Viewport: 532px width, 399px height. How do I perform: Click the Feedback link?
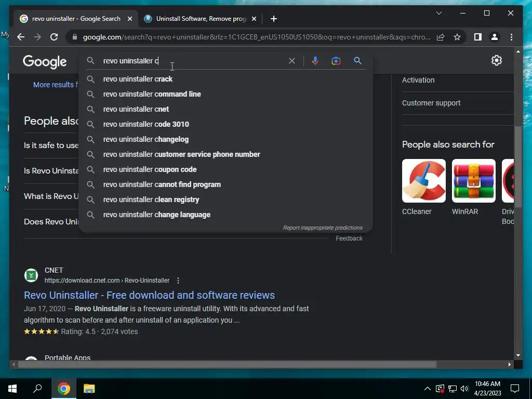point(349,238)
